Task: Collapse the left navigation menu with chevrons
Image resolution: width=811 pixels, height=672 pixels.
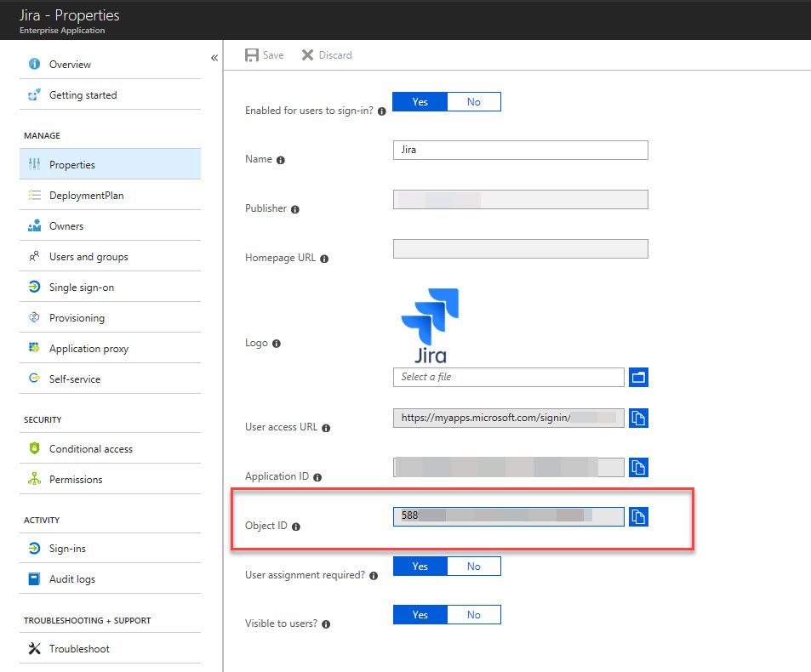Action: pyautogui.click(x=214, y=58)
